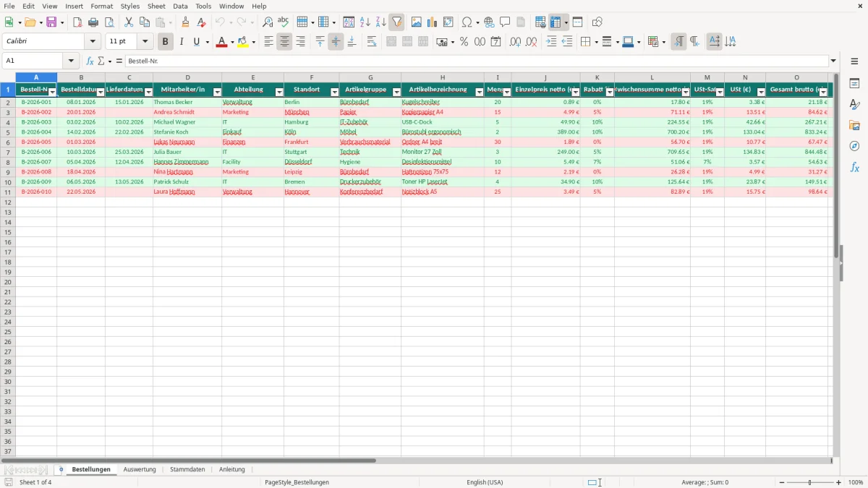This screenshot has height=488, width=868.
Task: Open filter dropdown for Mitarbeiter/in column
Action: [217, 92]
